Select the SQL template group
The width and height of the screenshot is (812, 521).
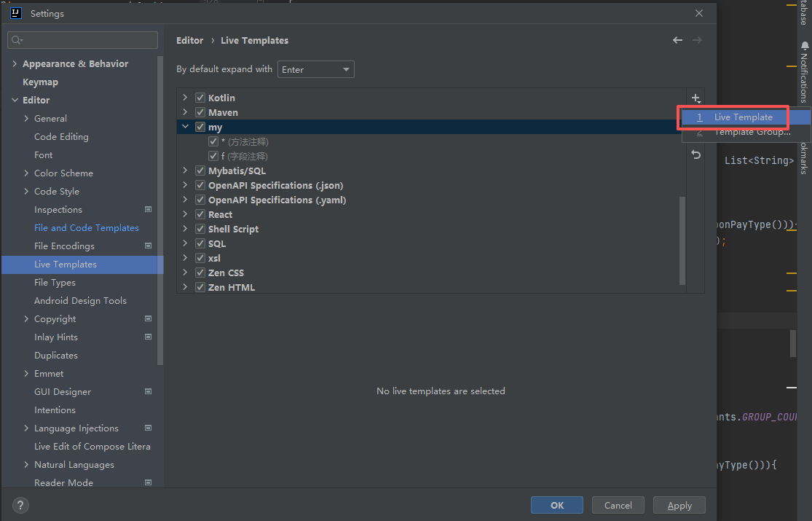pyautogui.click(x=217, y=243)
